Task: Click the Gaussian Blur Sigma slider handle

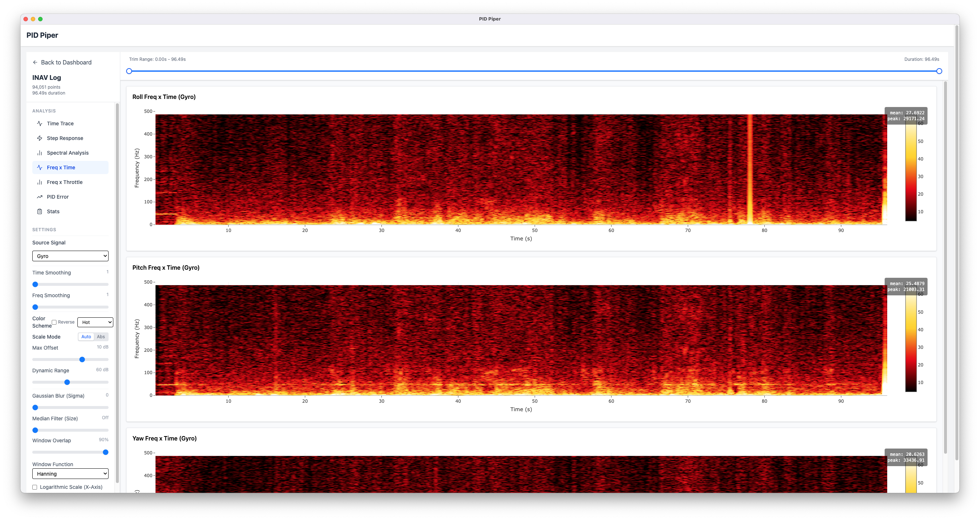Action: coord(35,407)
